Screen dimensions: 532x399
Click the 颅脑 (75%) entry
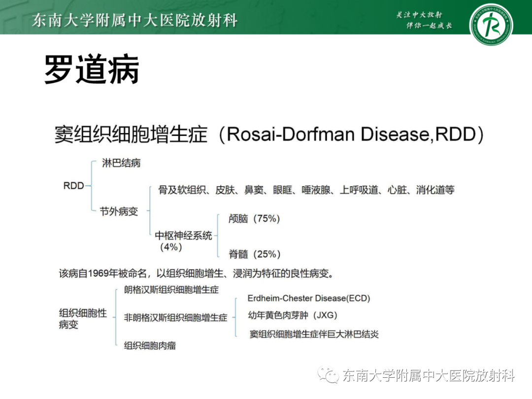click(254, 219)
